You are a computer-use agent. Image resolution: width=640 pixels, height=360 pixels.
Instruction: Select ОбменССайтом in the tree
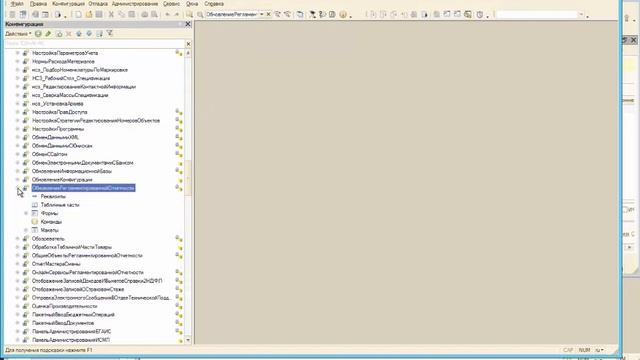tap(49, 154)
